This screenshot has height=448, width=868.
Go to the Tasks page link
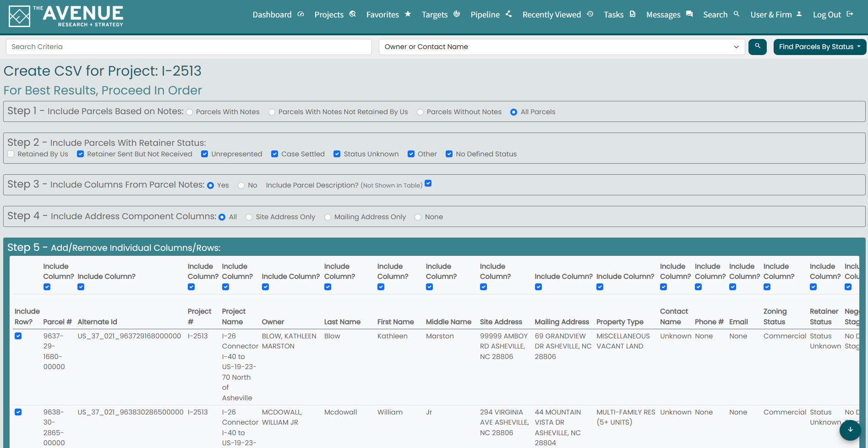620,15
